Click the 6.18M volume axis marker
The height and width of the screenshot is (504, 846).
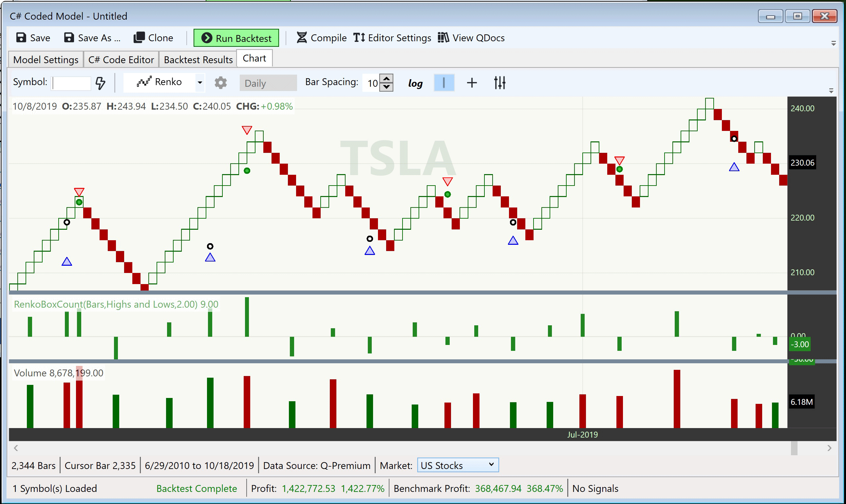pyautogui.click(x=801, y=402)
